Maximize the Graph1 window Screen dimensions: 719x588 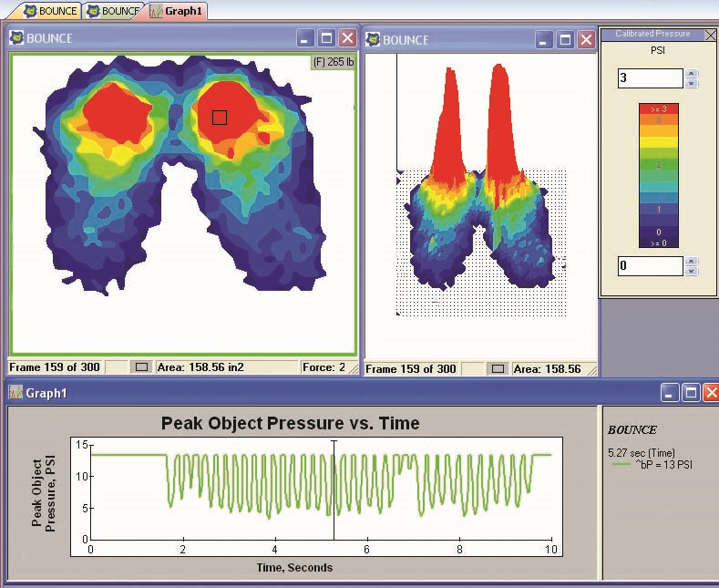pyautogui.click(x=691, y=393)
